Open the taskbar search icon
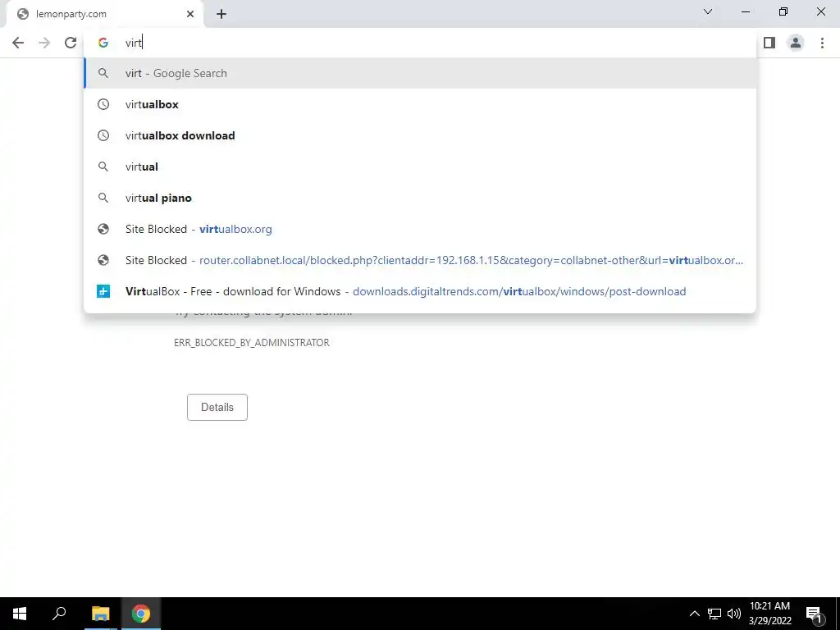Screen dimensions: 840x630 click(x=59, y=614)
